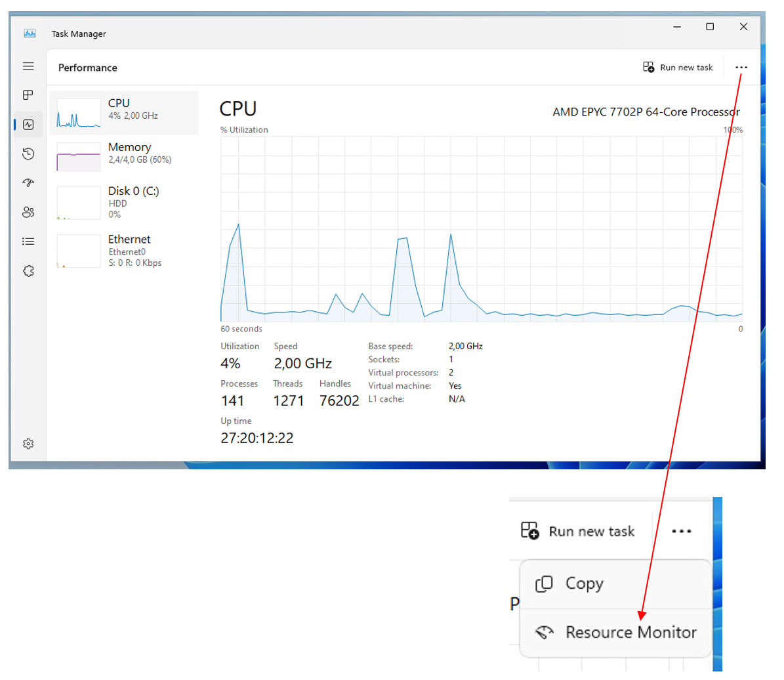Open the Details page list icon

click(28, 242)
